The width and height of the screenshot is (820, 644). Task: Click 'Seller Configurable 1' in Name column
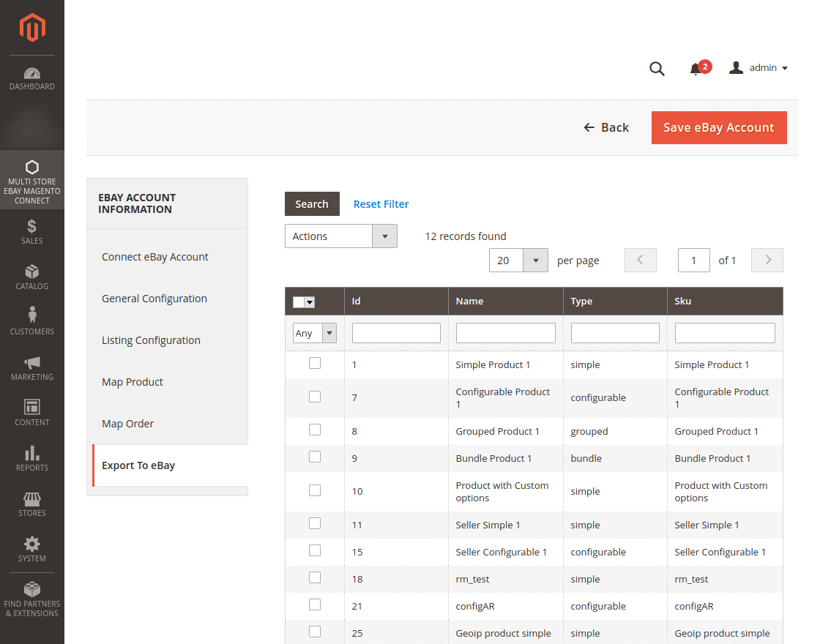pyautogui.click(x=501, y=552)
